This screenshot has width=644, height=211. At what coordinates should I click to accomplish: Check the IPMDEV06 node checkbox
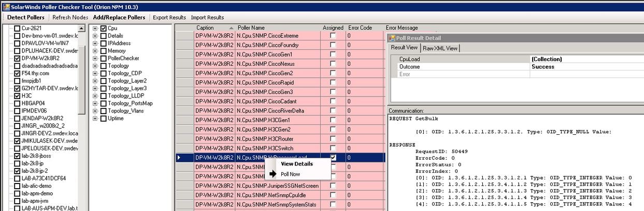point(18,111)
